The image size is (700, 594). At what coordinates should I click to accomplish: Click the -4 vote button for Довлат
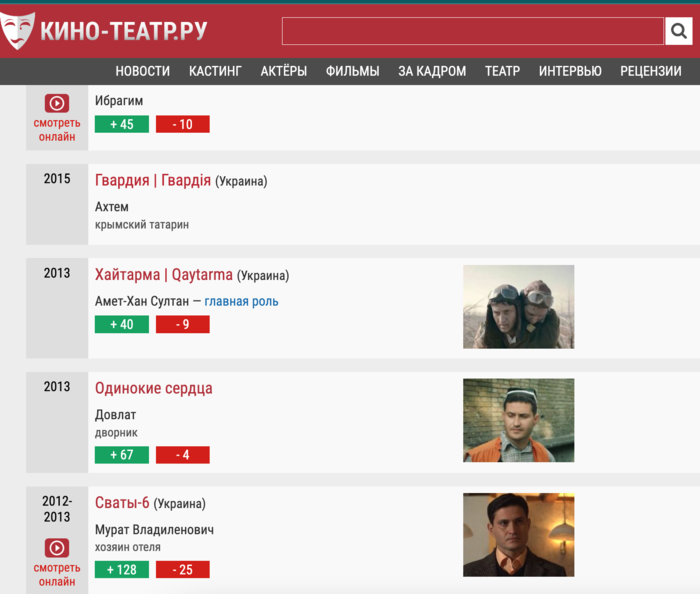[x=183, y=455]
